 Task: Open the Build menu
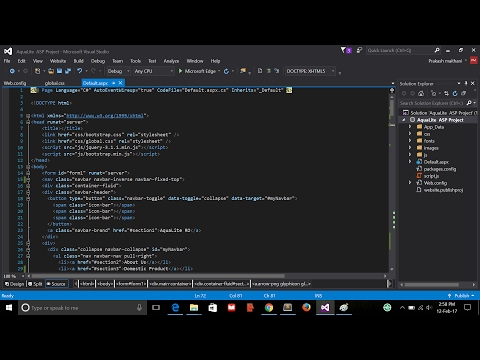click(79, 61)
